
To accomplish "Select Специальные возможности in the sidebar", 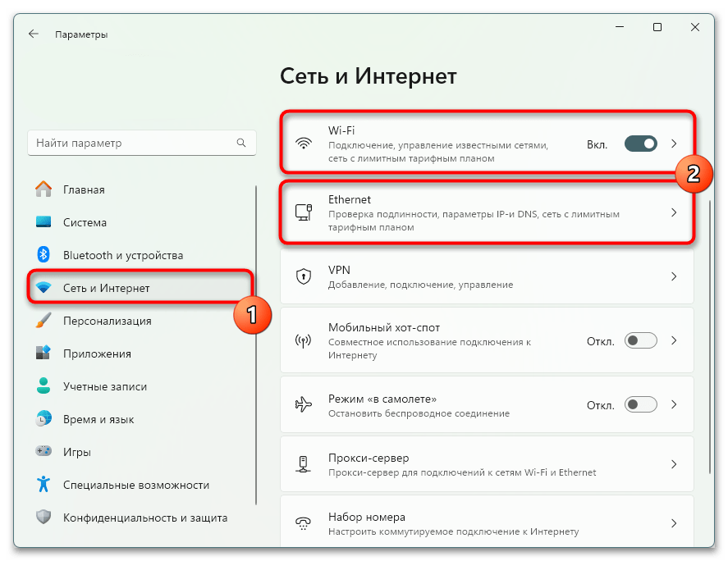I will click(141, 485).
